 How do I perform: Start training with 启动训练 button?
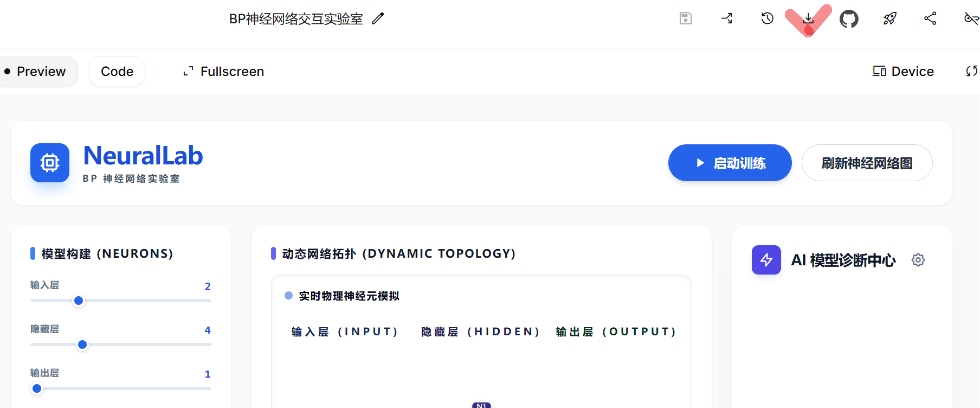point(730,163)
